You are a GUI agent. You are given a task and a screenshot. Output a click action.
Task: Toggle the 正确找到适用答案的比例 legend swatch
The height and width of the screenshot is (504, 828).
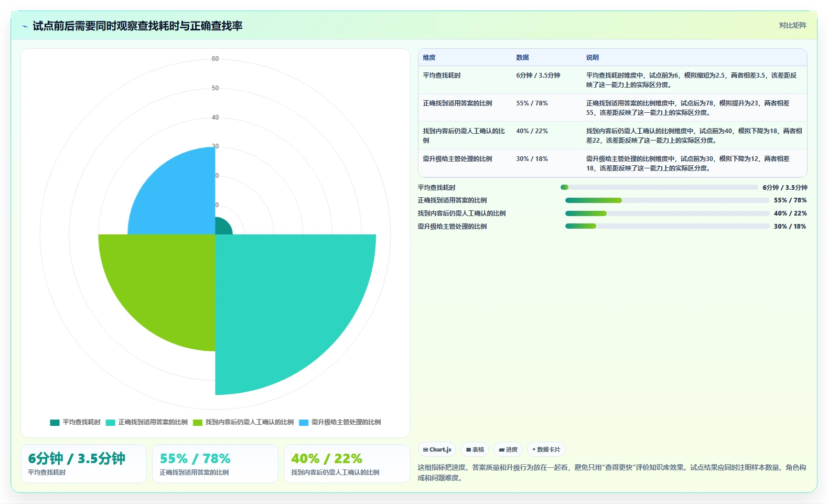click(x=110, y=422)
